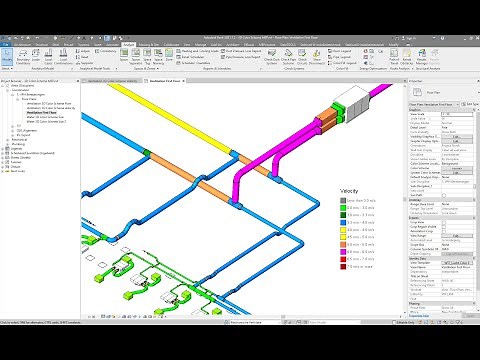Viewport: 480px width, 360px height.
Task: Click the Reset analytical model tool
Action: click(82, 57)
